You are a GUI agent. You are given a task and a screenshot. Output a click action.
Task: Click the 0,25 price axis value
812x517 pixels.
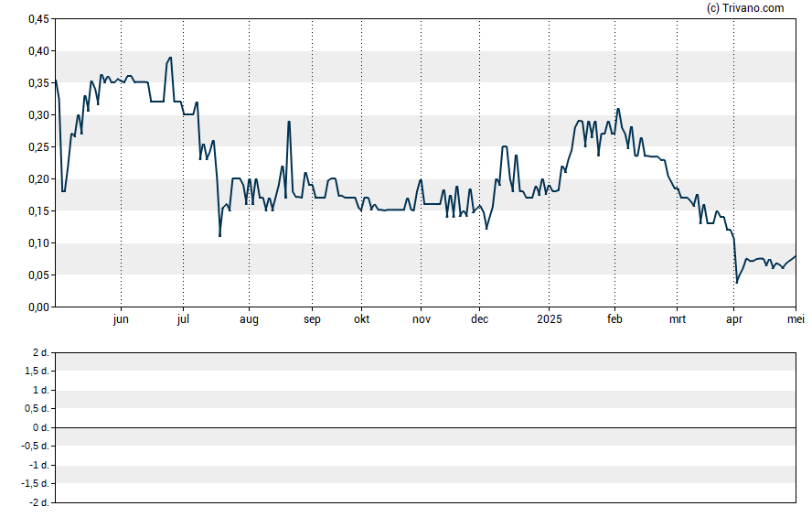pos(38,147)
